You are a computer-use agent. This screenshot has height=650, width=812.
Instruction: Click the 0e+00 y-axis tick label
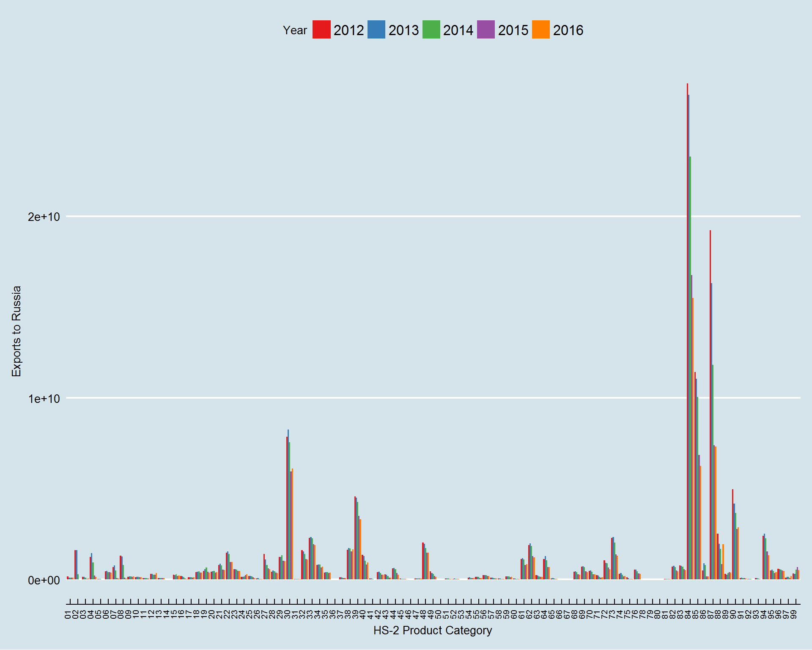coord(44,580)
